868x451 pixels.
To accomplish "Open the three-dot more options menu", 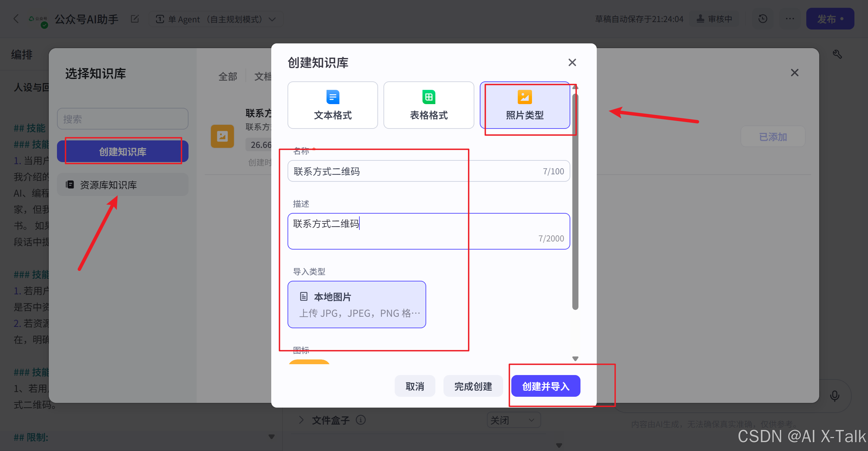I will tap(790, 19).
